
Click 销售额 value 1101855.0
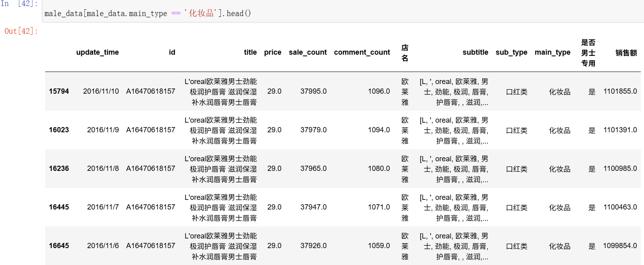[620, 91]
